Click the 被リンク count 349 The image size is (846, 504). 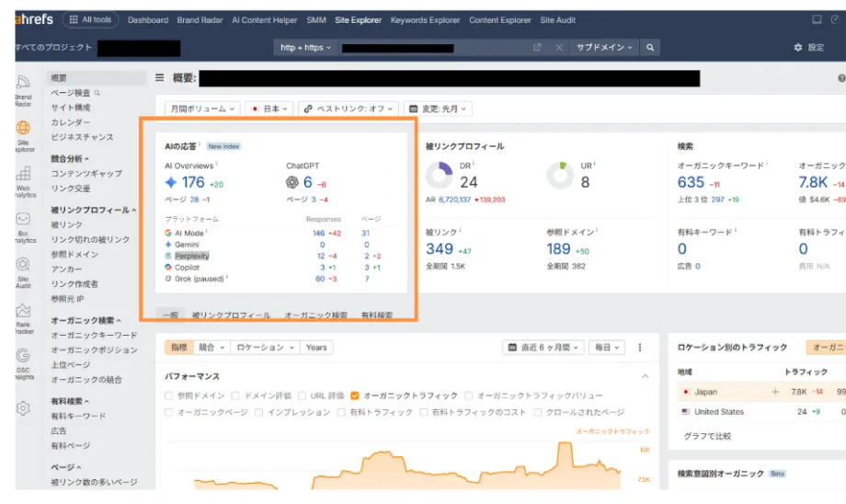click(440, 248)
